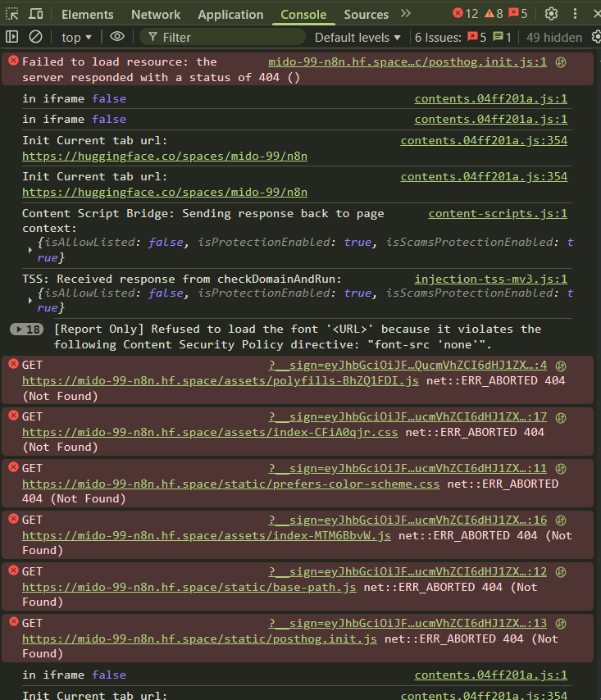The image size is (601, 700).
Task: Click the error icon on the index-MTM6BbvW.js GET row
Action: (x=13, y=519)
